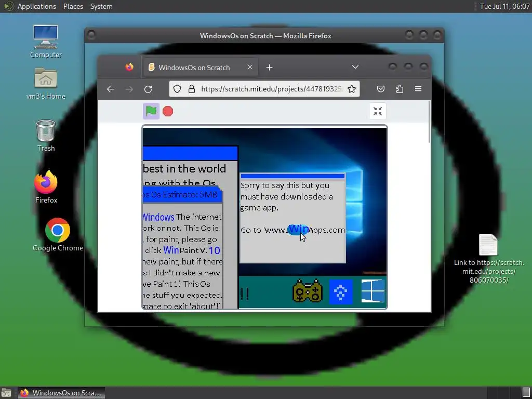Open a new Firefox tab
Viewport: 532px width, 399px height.
coord(270,68)
